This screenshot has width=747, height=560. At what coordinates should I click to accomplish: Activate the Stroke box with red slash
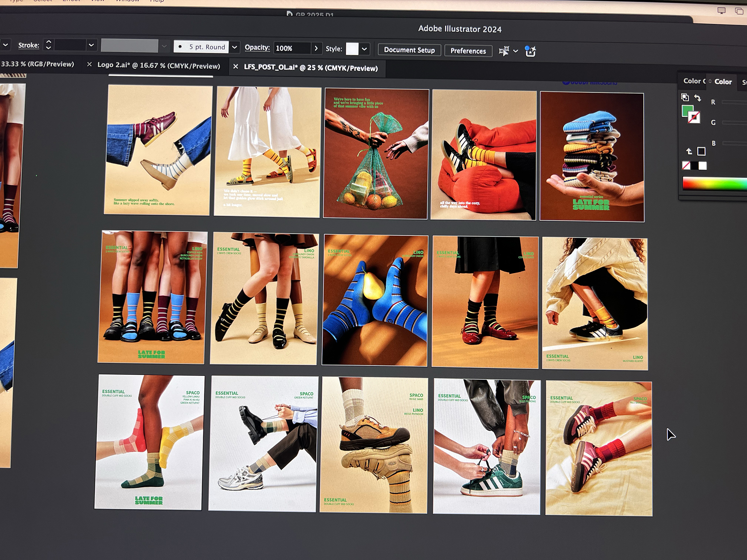(x=694, y=118)
